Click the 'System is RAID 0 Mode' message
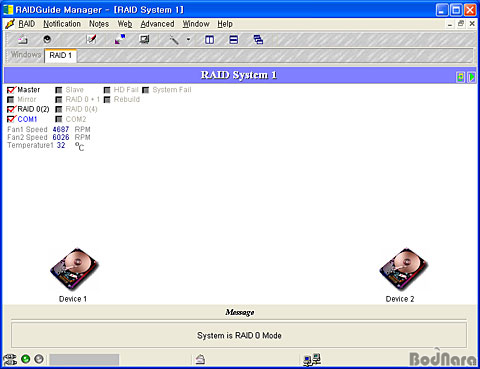The image size is (480, 369). 239,335
